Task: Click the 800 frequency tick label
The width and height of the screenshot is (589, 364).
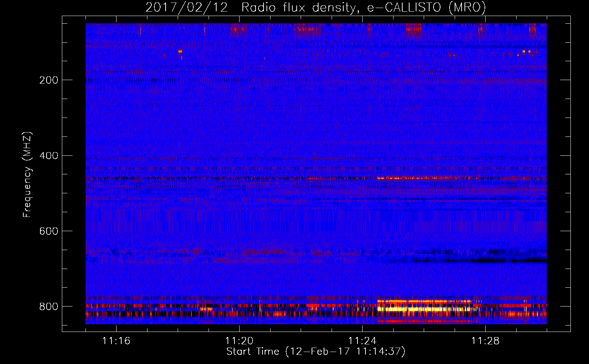Action: point(49,306)
